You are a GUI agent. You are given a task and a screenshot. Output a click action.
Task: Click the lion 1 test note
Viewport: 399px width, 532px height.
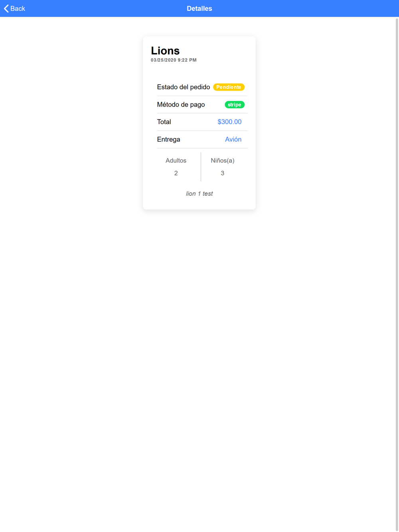(199, 194)
